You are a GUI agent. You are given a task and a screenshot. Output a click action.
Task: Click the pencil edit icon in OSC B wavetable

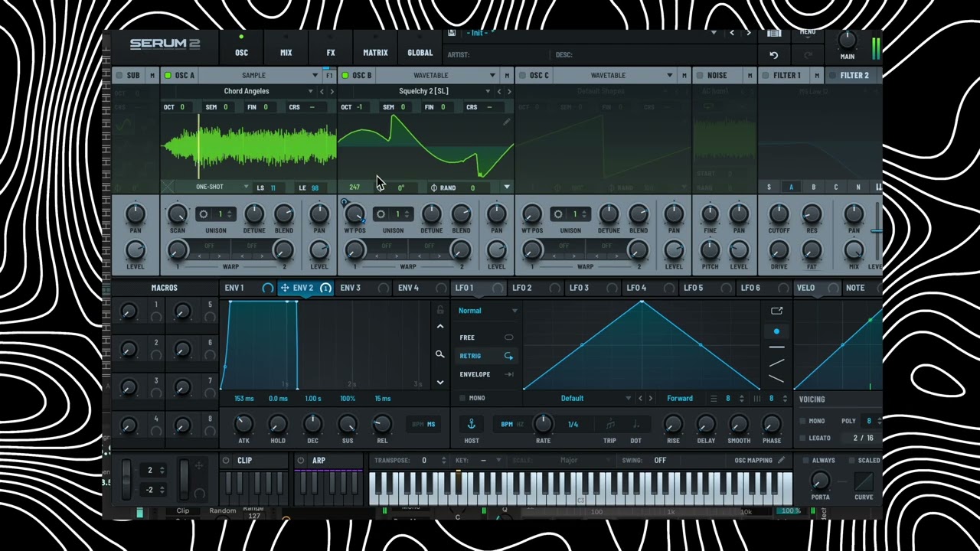click(x=506, y=122)
